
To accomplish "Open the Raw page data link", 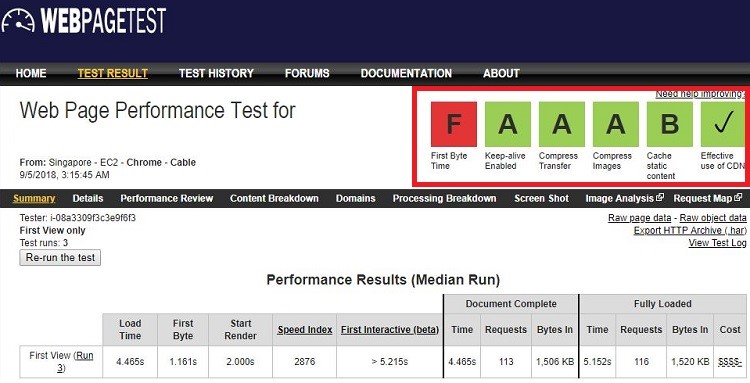I will [640, 218].
